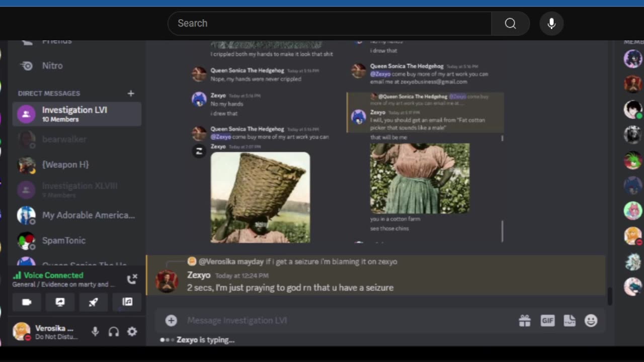
Task: Open member with green-haired avatar in member list
Action: pos(633,160)
